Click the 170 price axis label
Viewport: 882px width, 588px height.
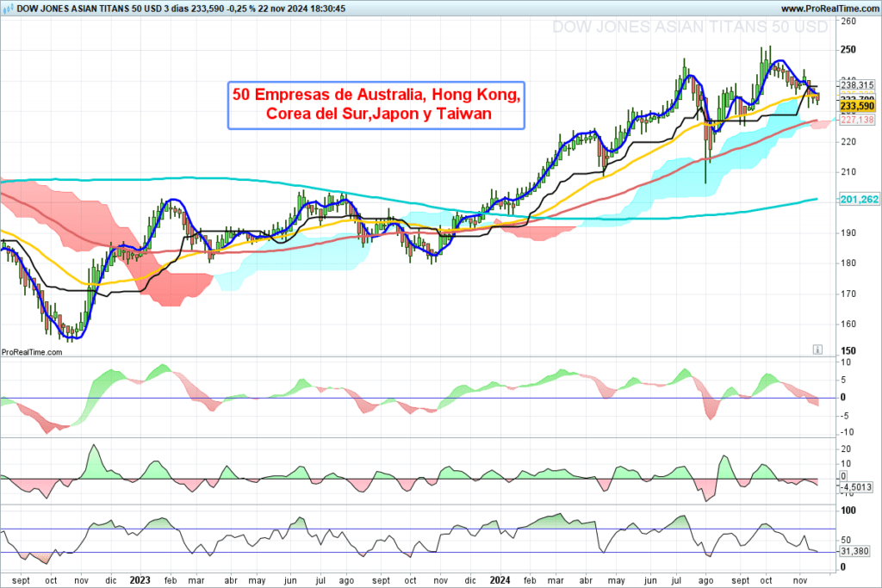848,294
